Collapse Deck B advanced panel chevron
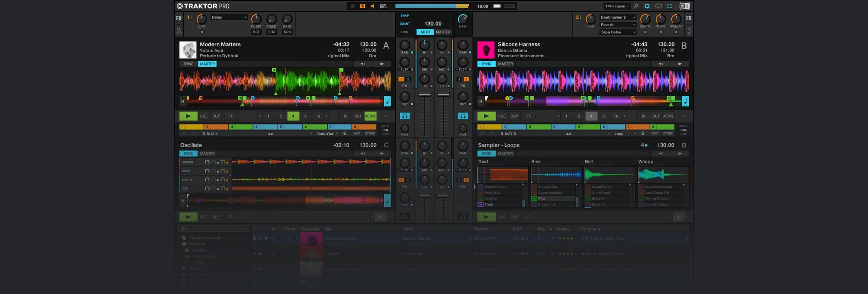Screen dimensions: 868x294 tap(684, 116)
